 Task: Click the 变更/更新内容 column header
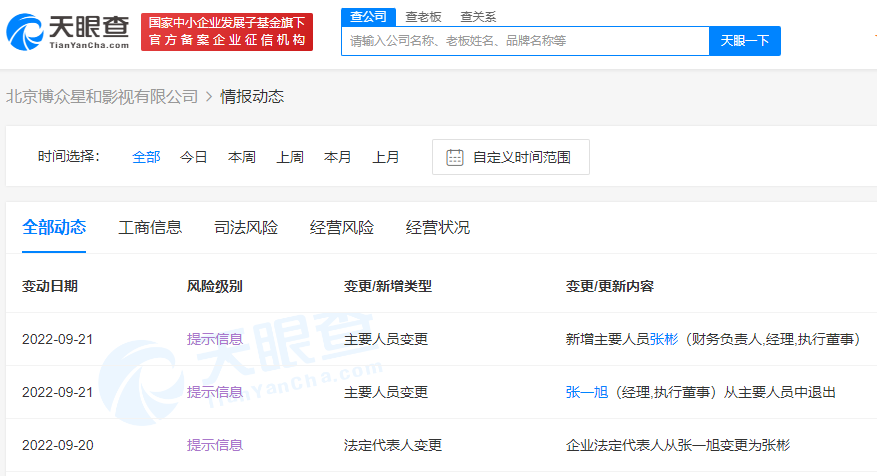coord(610,286)
